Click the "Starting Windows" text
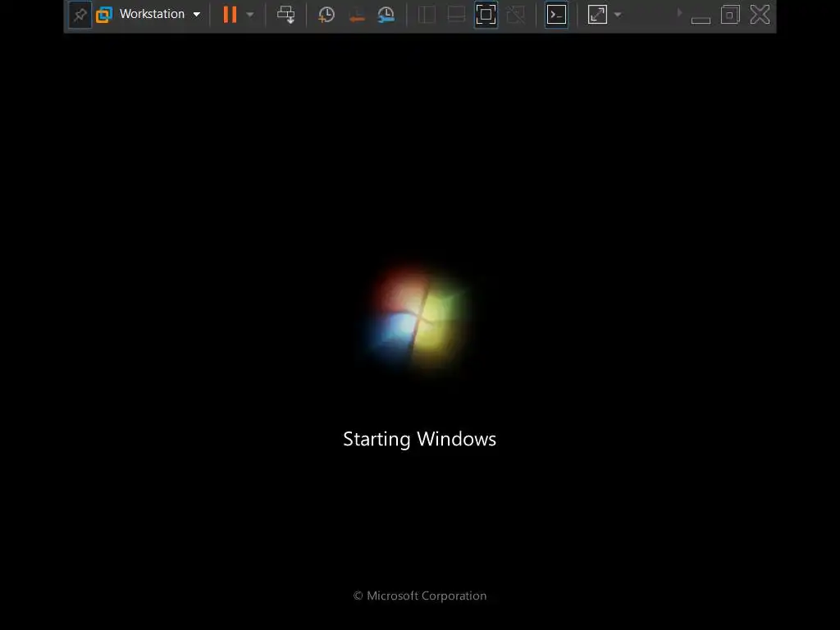This screenshot has width=840, height=630. click(x=419, y=439)
